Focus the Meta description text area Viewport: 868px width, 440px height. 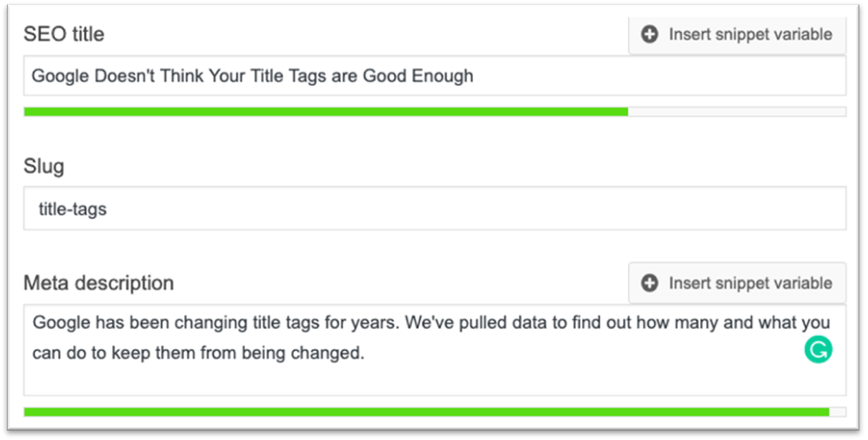[x=434, y=350]
